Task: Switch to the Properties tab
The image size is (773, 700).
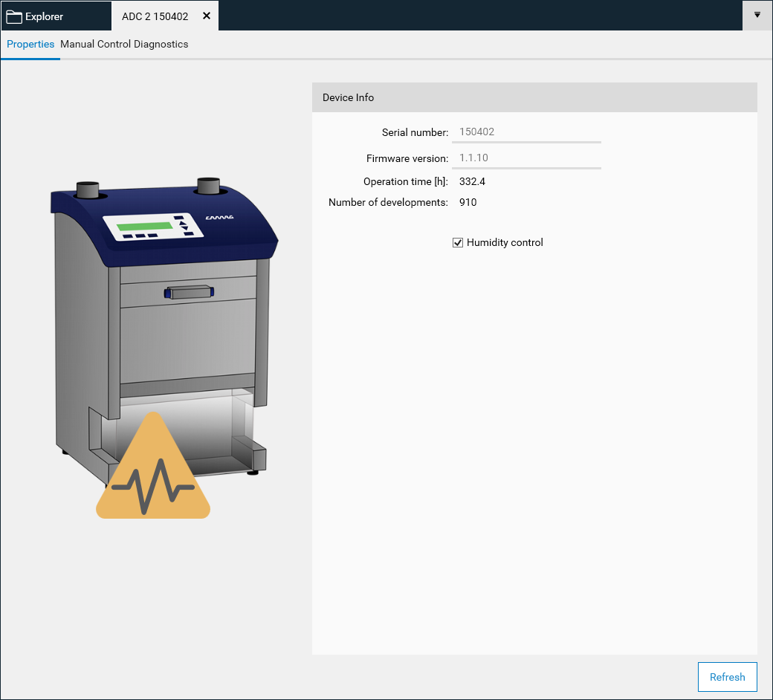Action: coord(30,44)
